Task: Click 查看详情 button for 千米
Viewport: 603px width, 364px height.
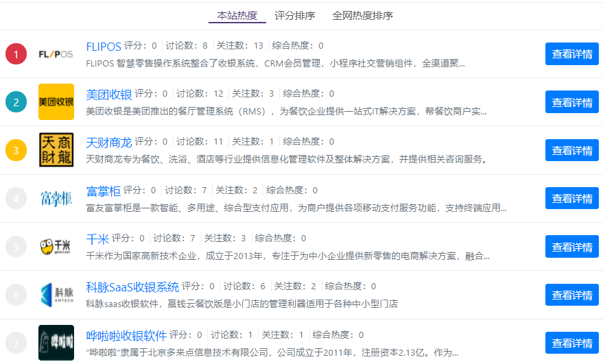Action: click(572, 247)
